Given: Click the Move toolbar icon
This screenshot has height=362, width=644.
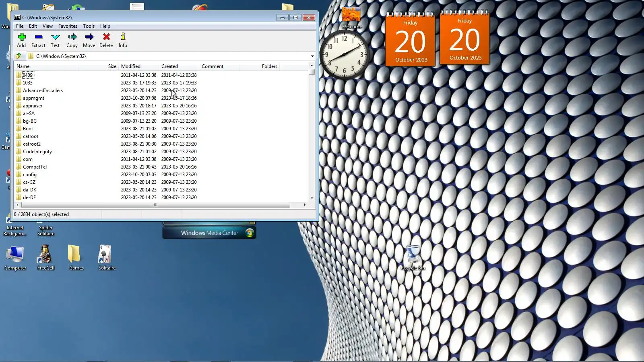Looking at the screenshot, I should click(x=89, y=40).
